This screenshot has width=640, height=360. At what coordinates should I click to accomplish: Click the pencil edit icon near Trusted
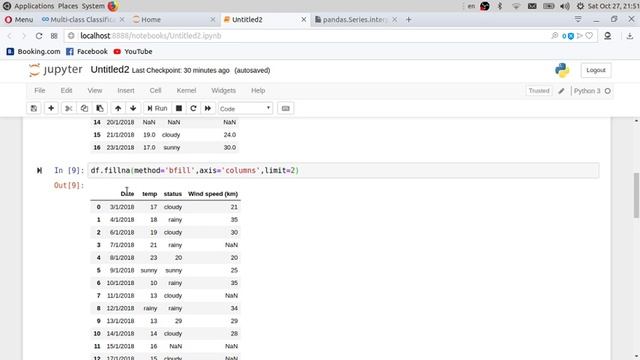pos(561,91)
